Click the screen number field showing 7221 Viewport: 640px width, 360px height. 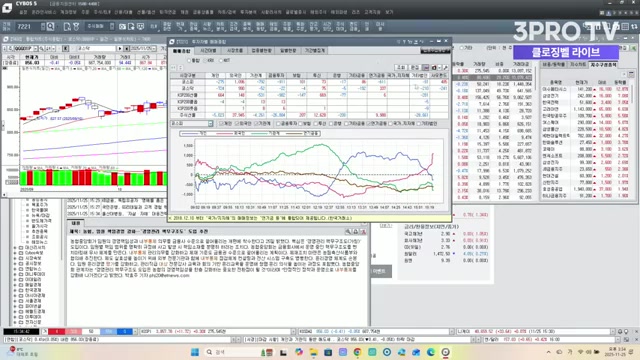pyautogui.click(x=27, y=27)
